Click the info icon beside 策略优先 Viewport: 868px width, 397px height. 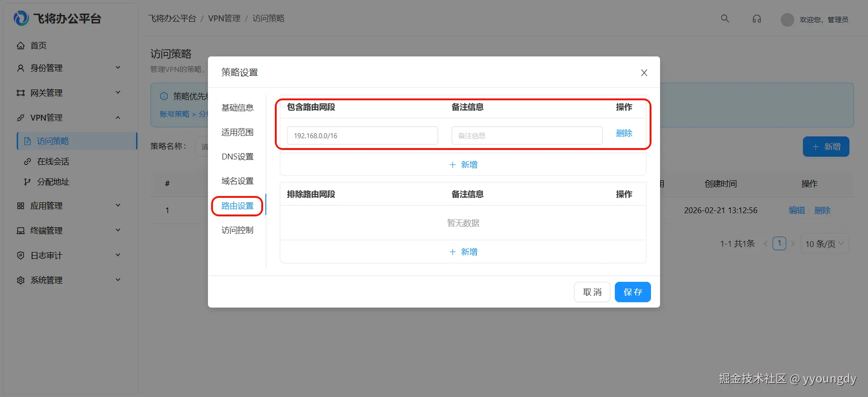click(x=164, y=96)
